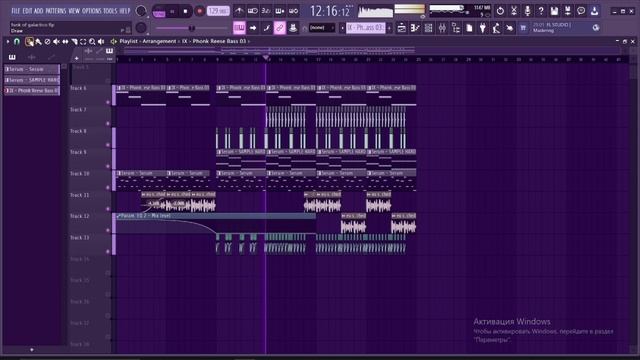Open the OPTIONS menu
This screenshot has height=360, width=640.
tap(92, 11)
